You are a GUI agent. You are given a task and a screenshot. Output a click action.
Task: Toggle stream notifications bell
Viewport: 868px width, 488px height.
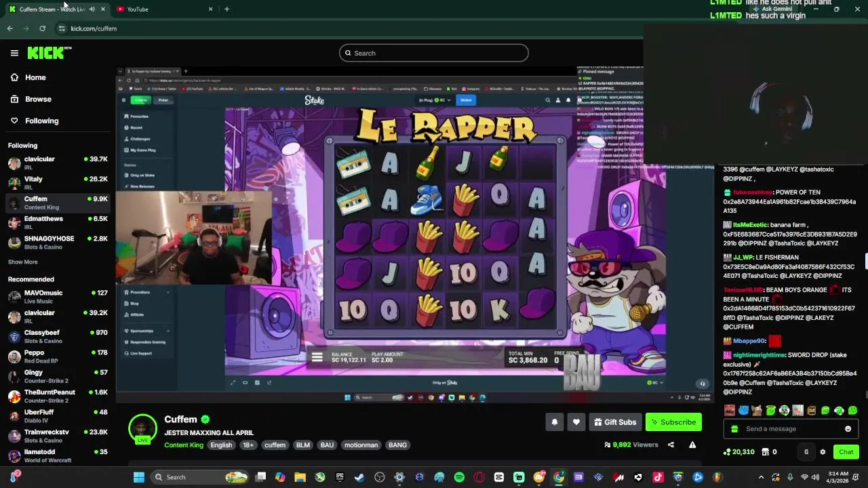pyautogui.click(x=555, y=422)
